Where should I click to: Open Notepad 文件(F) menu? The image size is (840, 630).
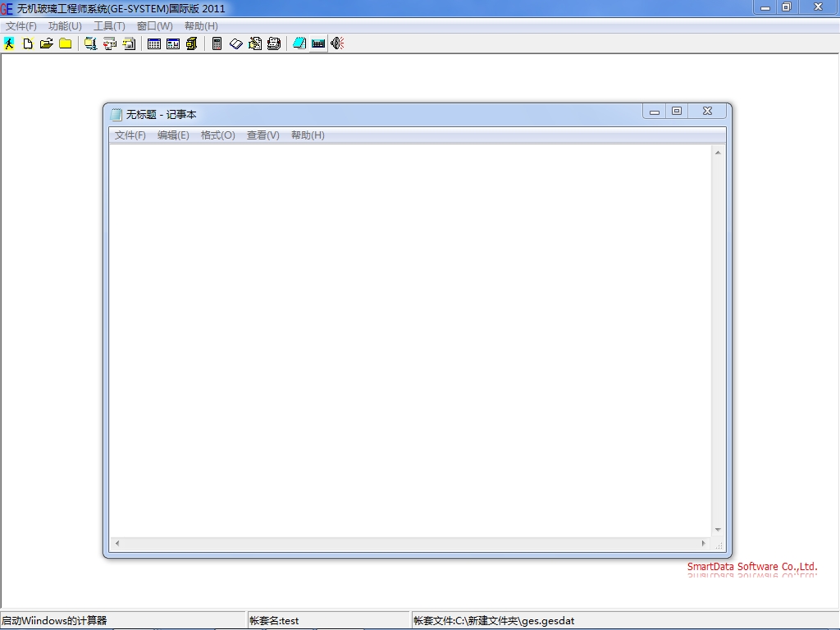pos(130,135)
